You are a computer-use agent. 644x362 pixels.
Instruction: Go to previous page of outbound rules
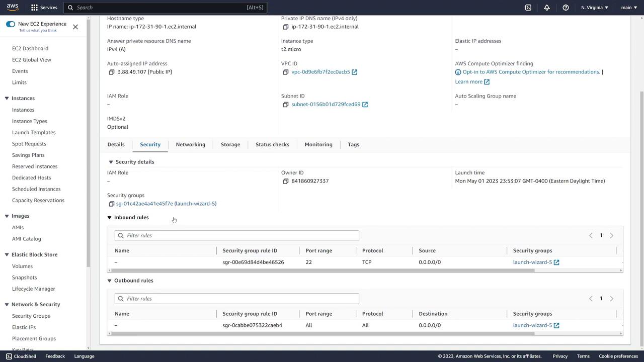(591, 299)
